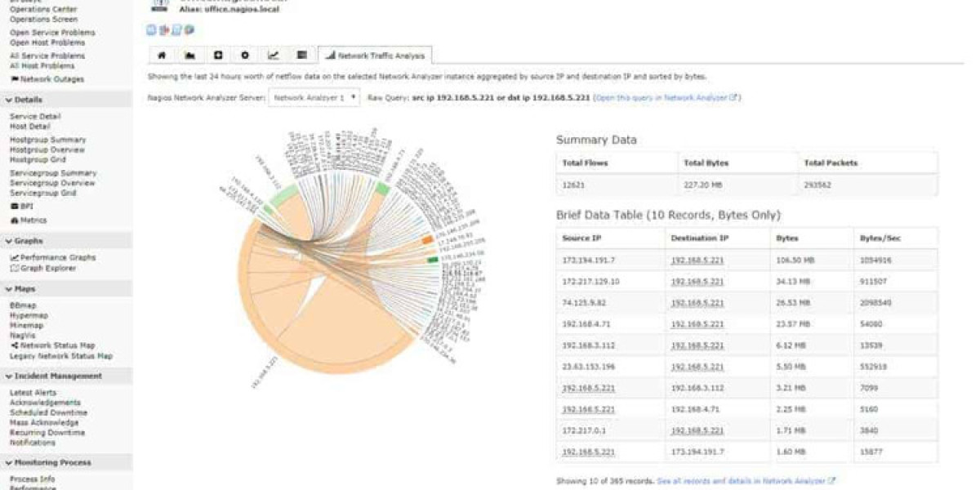Viewport: 980px width, 490px height.
Task: Open the capacity graph icon tab
Action: pyautogui.click(x=189, y=56)
